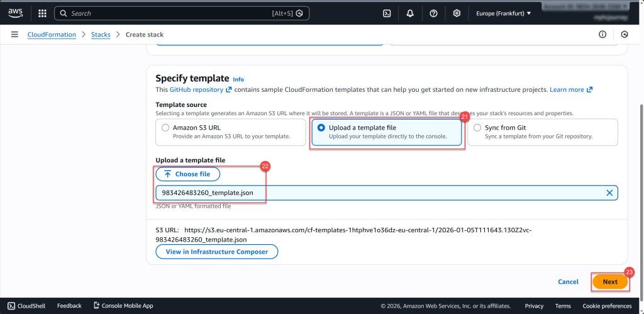Screen dimensions: 644x314
Task: Open the AWS services grid menu
Action: pyautogui.click(x=42, y=13)
